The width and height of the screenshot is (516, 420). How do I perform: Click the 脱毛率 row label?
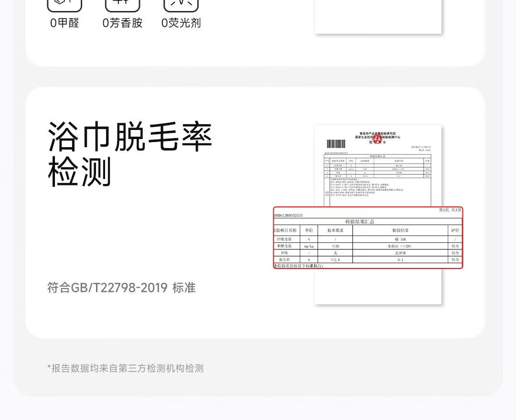(284, 260)
